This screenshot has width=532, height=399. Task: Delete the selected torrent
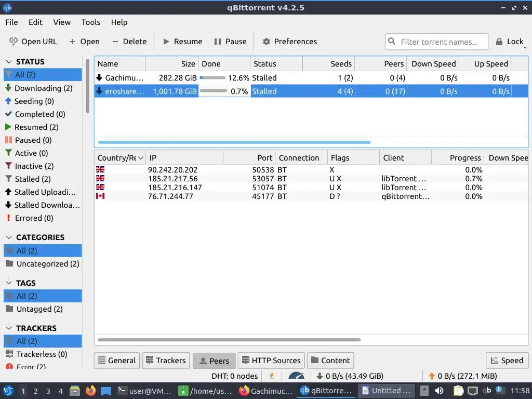coord(129,42)
